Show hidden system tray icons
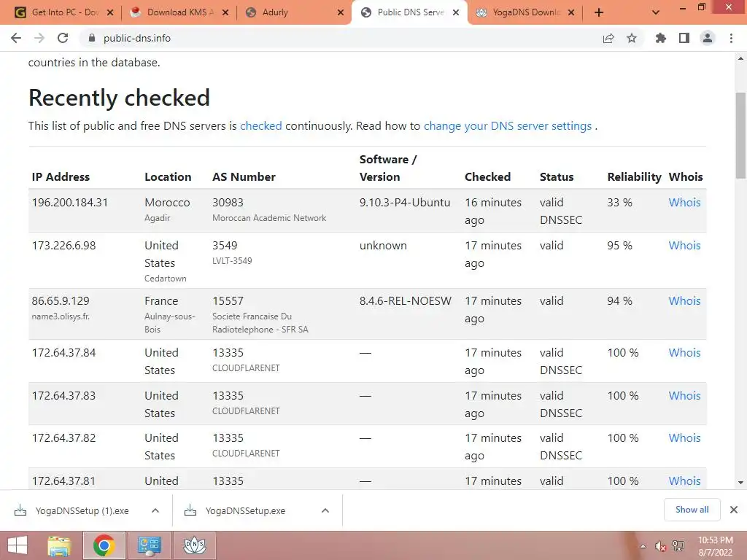The image size is (747, 560). click(x=643, y=546)
